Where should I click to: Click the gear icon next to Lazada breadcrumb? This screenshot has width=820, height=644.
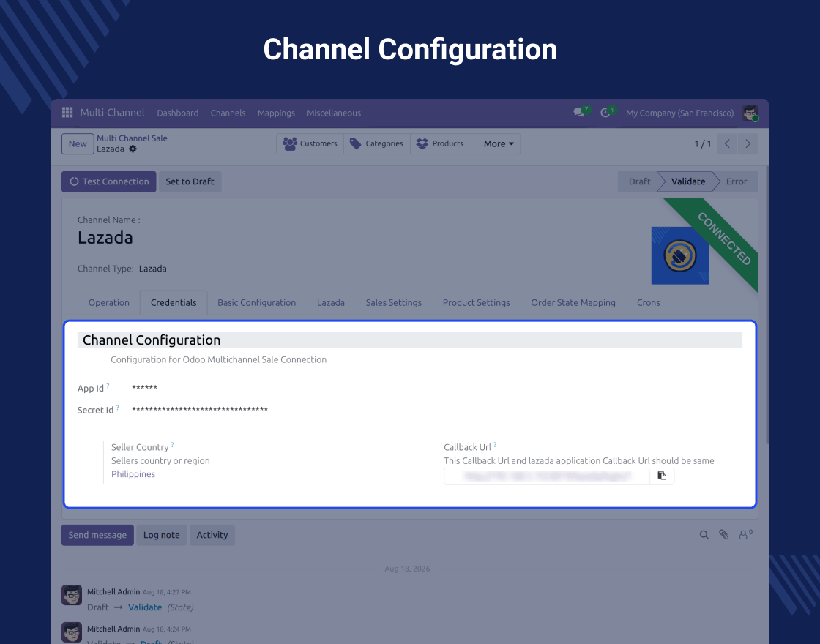133,149
